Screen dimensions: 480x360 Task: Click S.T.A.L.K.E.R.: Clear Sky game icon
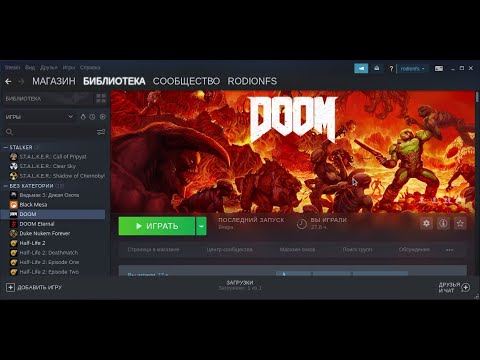(x=14, y=166)
